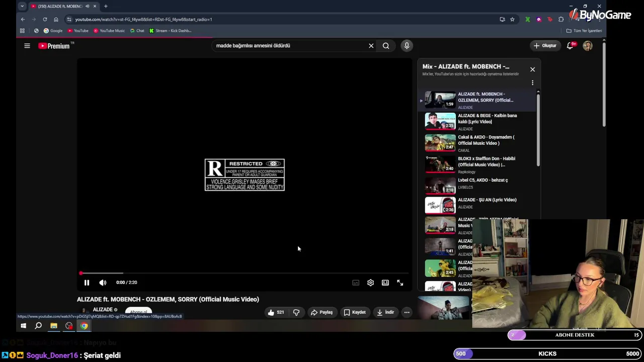Open YouTube bookmark
The width and height of the screenshot is (644, 362).
(x=78, y=31)
